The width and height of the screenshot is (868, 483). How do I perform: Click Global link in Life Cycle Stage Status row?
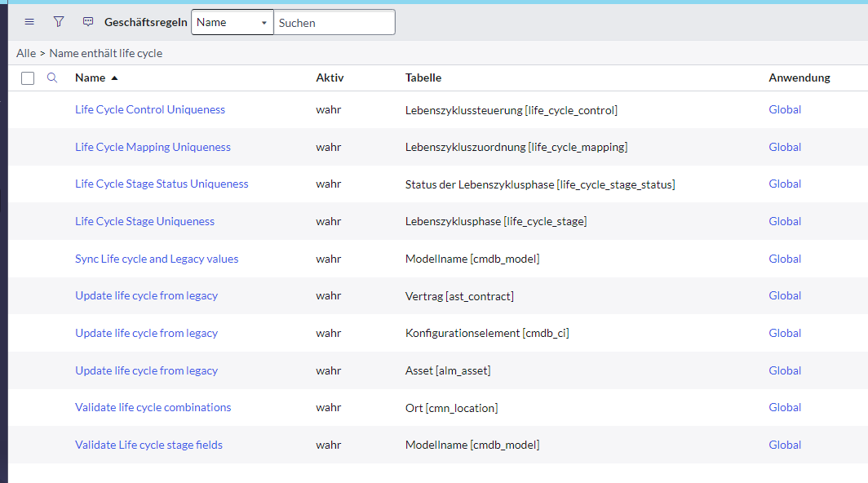tap(785, 184)
